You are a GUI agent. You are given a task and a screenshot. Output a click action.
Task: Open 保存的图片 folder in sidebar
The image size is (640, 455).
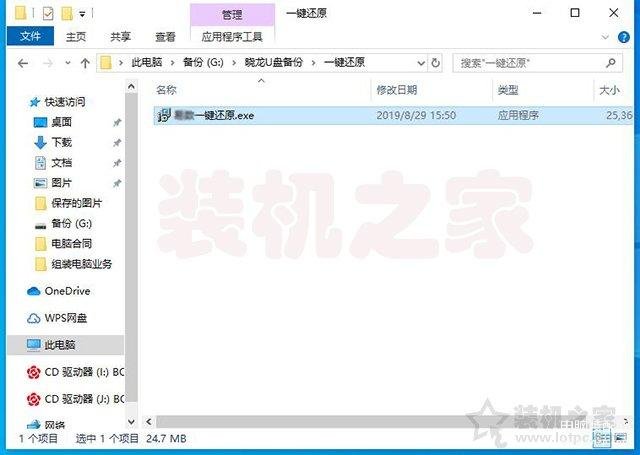[76, 203]
